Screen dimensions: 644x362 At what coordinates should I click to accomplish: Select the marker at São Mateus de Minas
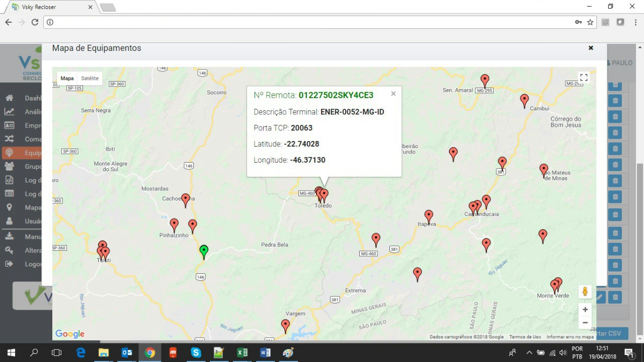point(543,171)
